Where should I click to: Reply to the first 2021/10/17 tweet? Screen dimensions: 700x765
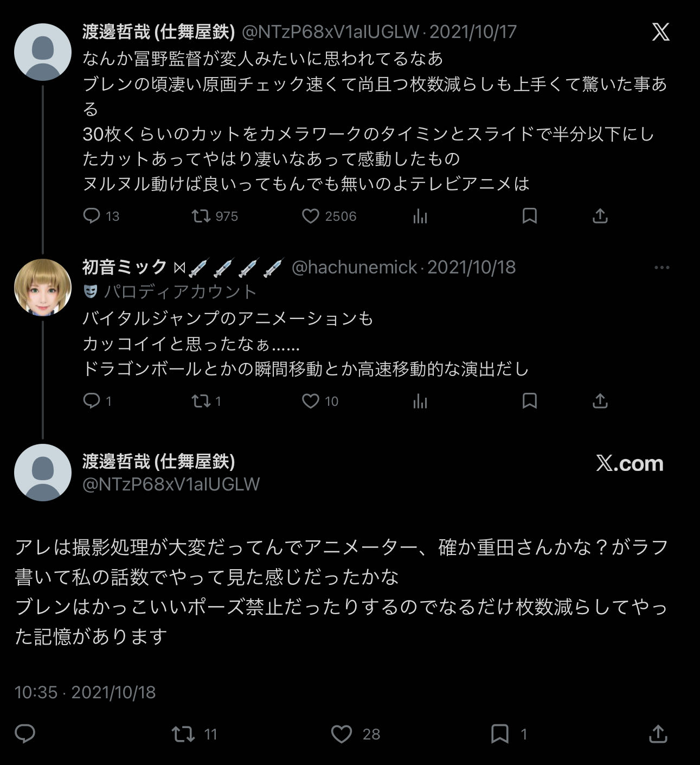click(92, 216)
